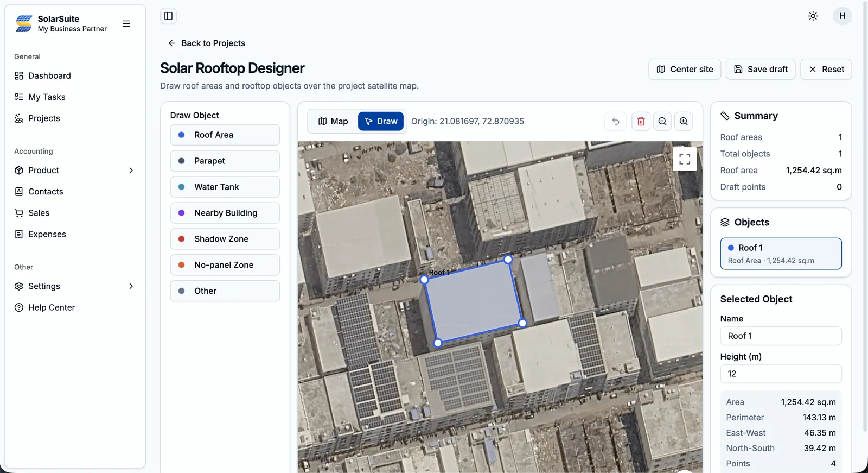The width and height of the screenshot is (868, 473).
Task: Click left vertex handle of Roof 1 polygon
Action: pos(424,280)
